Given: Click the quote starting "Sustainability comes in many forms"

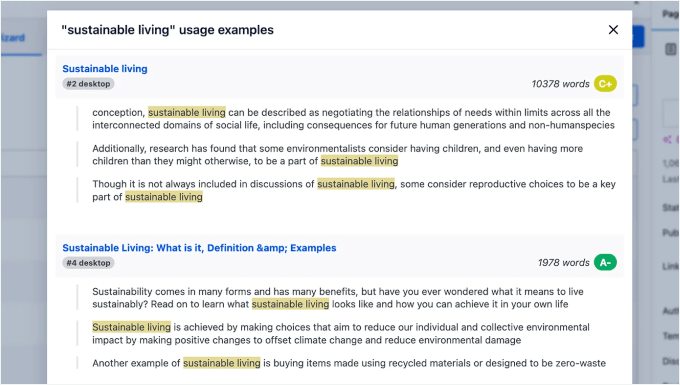Looking at the screenshot, I should pyautogui.click(x=338, y=298).
